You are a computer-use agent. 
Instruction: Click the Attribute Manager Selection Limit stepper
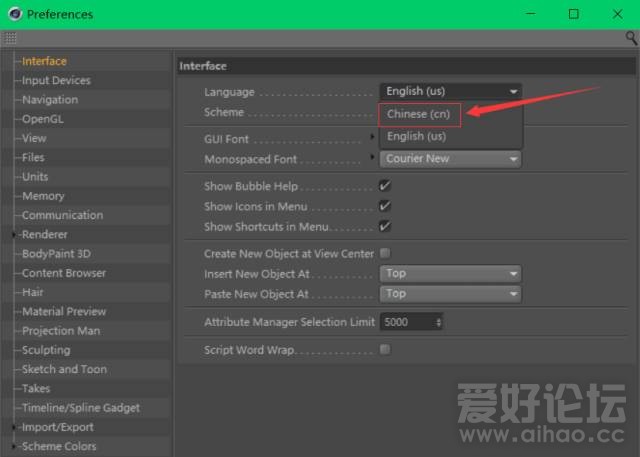tap(439, 322)
